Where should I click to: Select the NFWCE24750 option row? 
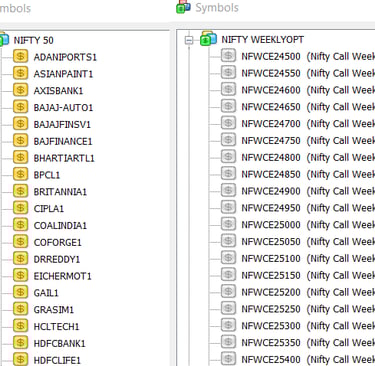coord(298,140)
